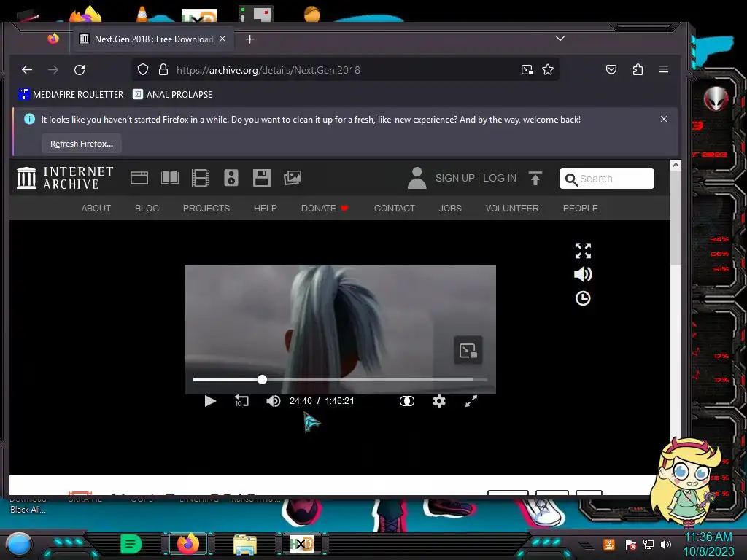Click the system tray volume icon
This screenshot has height=560, width=747.
666,544
